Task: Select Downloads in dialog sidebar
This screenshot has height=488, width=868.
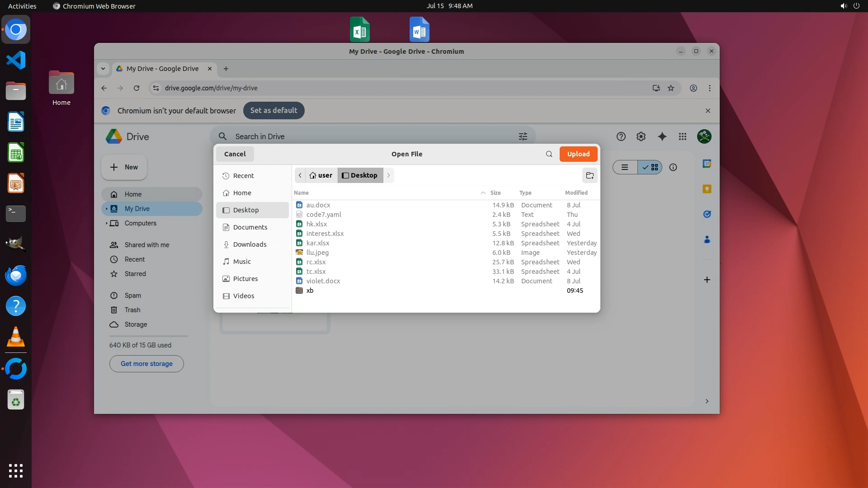Action: click(x=250, y=244)
